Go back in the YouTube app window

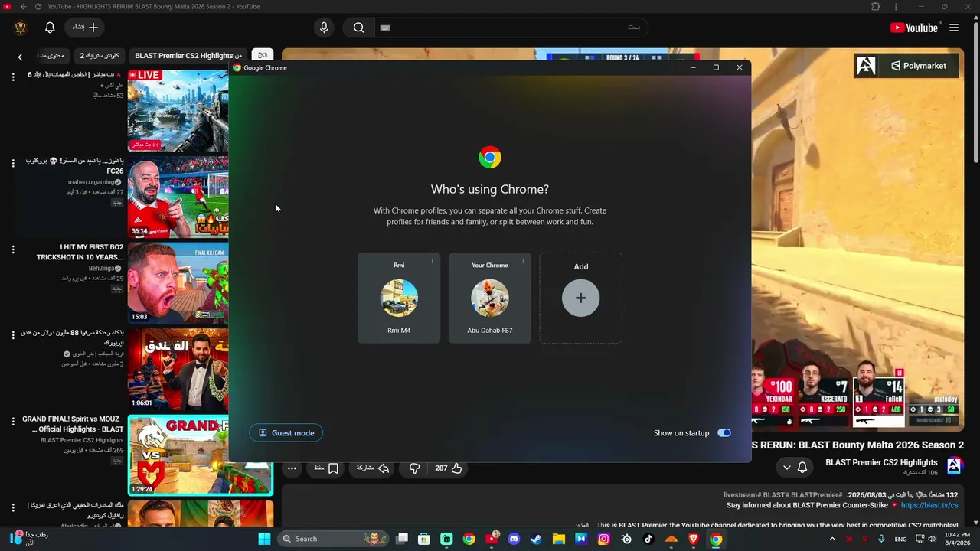click(23, 7)
